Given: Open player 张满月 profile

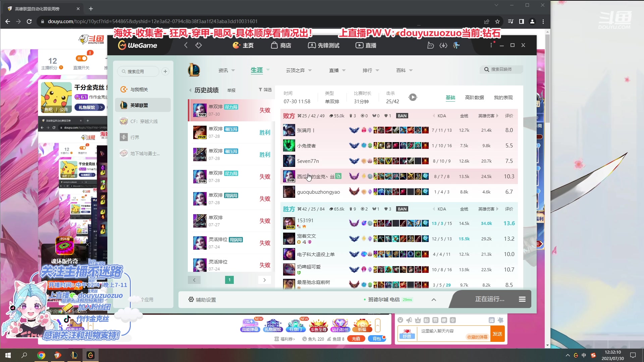Looking at the screenshot, I should point(306,130).
